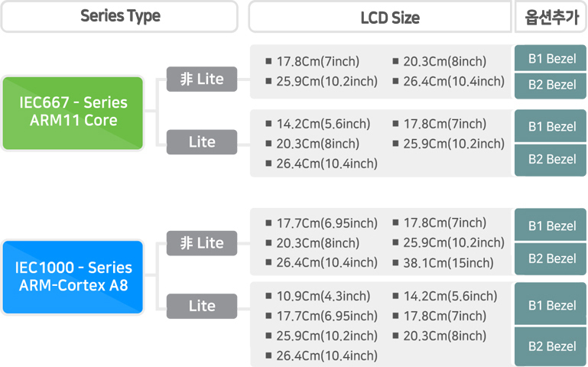Click the Series Type header box
This screenshot has width=588, height=367.
119,17
